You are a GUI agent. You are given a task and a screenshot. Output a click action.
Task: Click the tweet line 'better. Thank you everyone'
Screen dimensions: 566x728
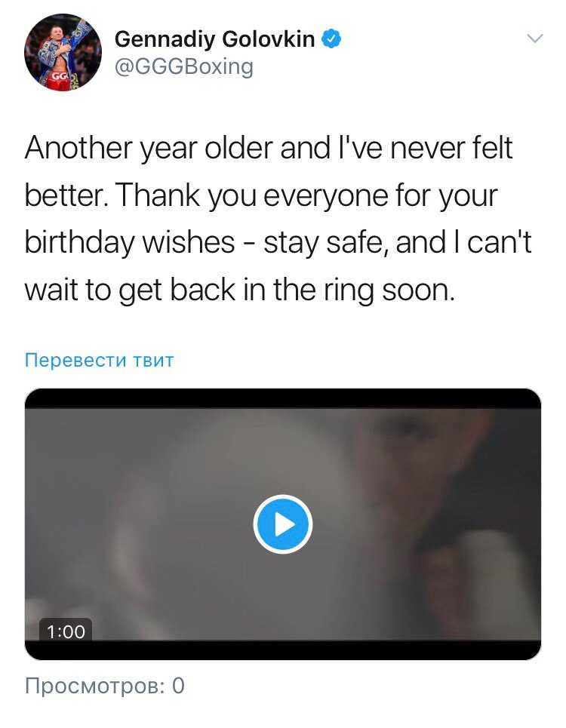[261, 195]
